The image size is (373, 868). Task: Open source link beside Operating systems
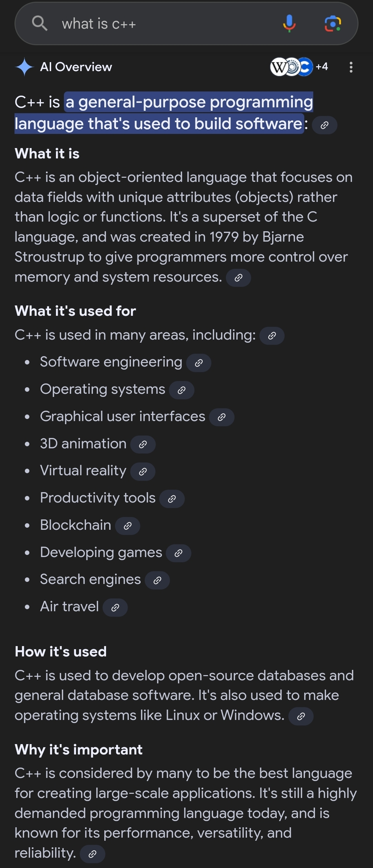[182, 390]
